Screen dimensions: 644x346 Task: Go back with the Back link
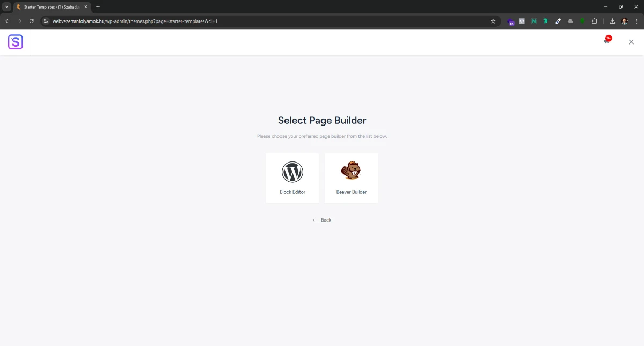[x=322, y=220]
